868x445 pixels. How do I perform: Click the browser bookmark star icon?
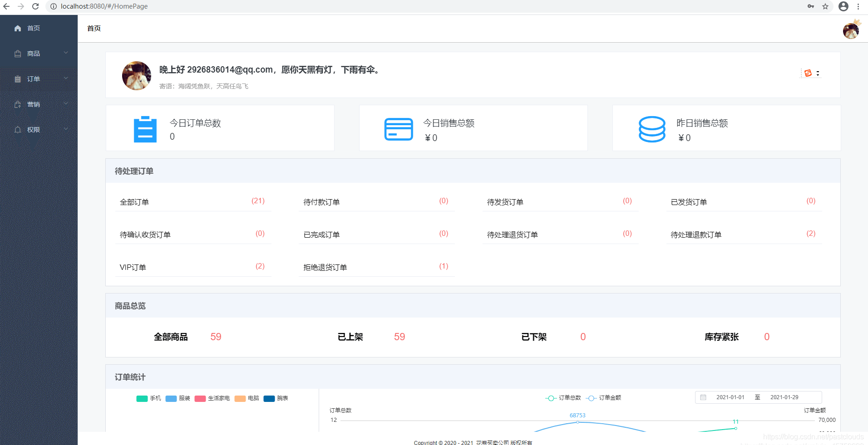click(825, 6)
